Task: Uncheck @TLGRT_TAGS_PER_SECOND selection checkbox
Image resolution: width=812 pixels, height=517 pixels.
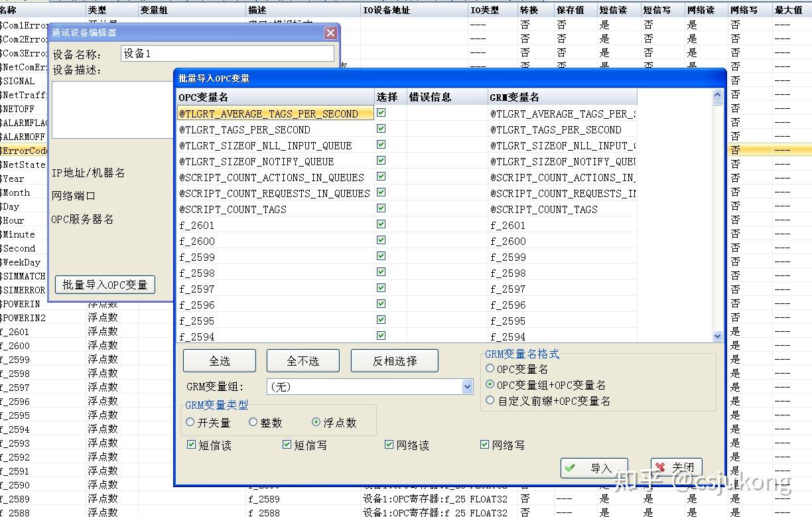Action: (x=381, y=129)
